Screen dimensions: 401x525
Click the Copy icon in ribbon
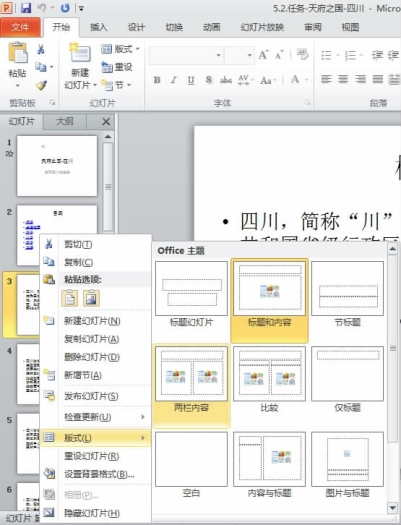click(x=41, y=67)
